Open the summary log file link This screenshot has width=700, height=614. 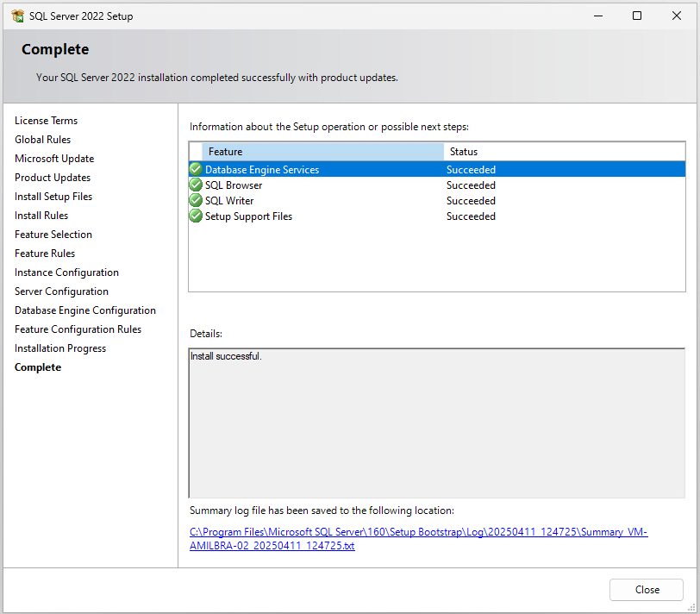coord(418,539)
